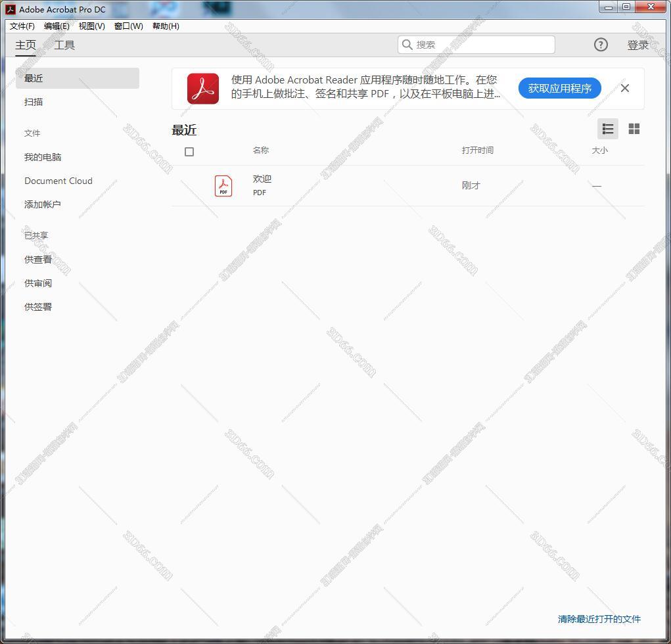Click the 刚才 opened-time cell
671x644 pixels.
click(x=471, y=185)
